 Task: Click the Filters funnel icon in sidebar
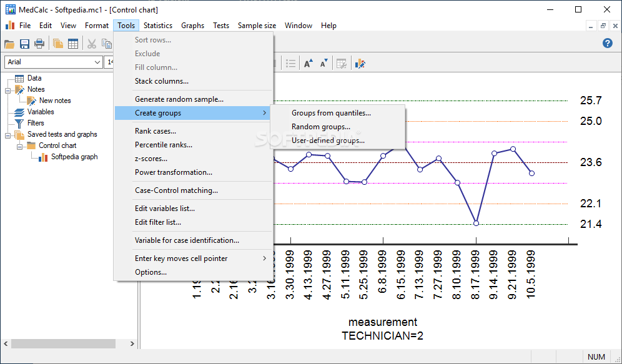[19, 124]
